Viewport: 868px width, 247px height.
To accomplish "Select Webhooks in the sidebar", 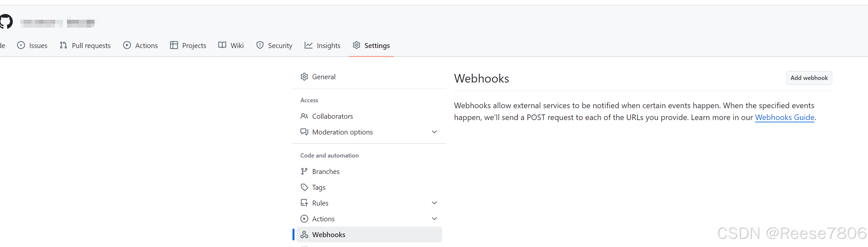I will point(369,235).
